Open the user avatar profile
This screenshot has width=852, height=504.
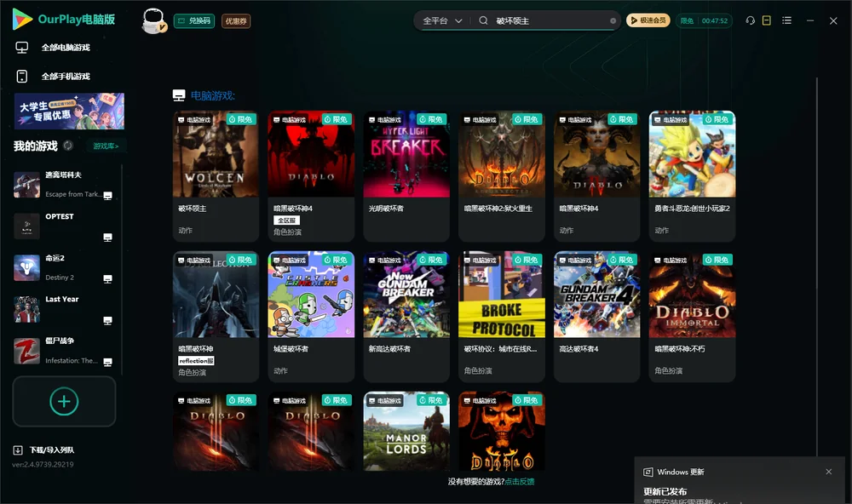[x=153, y=20]
